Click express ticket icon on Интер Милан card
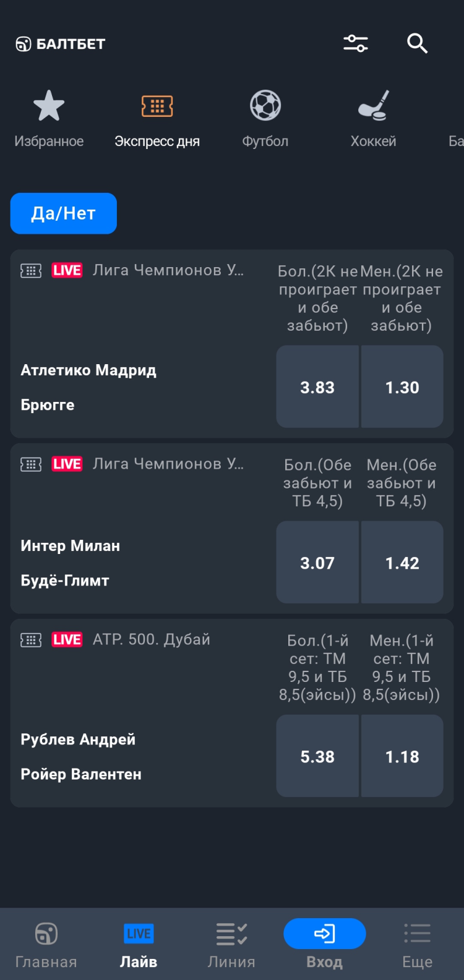The image size is (464, 980). coord(31,464)
